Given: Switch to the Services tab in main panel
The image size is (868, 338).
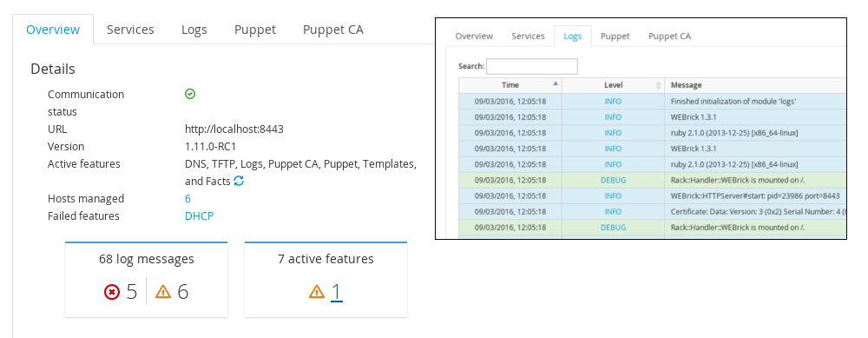Looking at the screenshot, I should tap(130, 30).
